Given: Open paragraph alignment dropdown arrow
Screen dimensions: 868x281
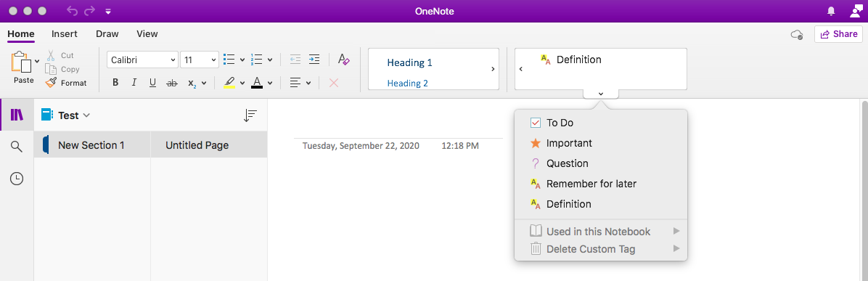Looking at the screenshot, I should point(308,83).
